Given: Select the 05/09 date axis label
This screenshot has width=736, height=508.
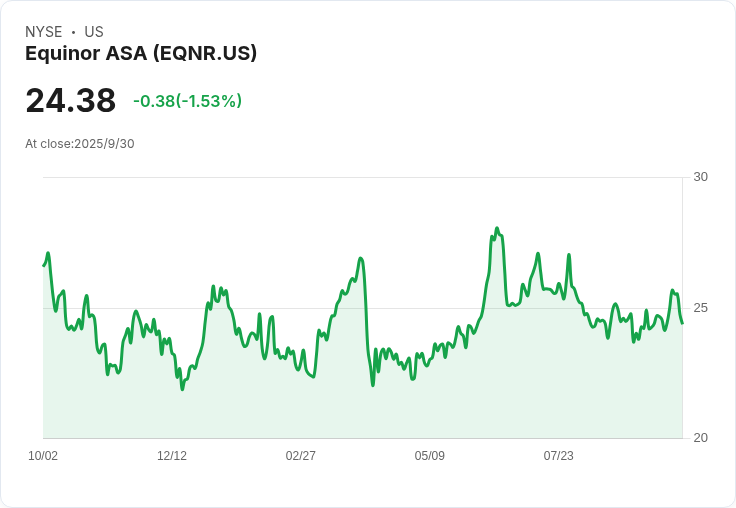Looking at the screenshot, I should point(429,455).
